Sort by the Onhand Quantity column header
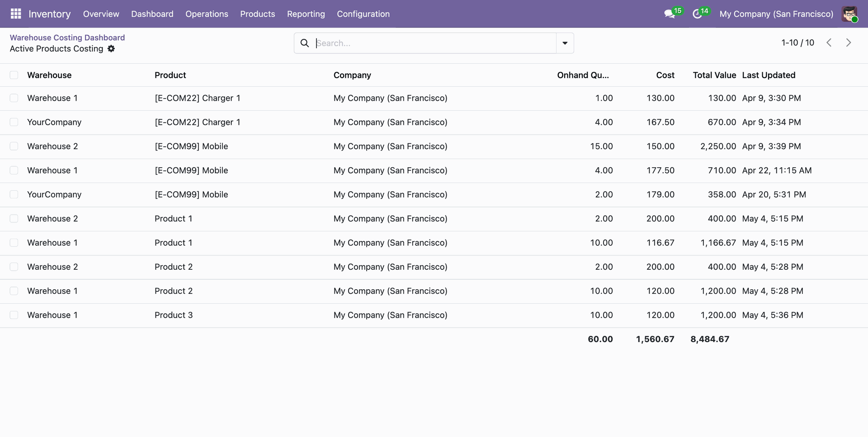Viewport: 868px width, 437px height. point(583,75)
